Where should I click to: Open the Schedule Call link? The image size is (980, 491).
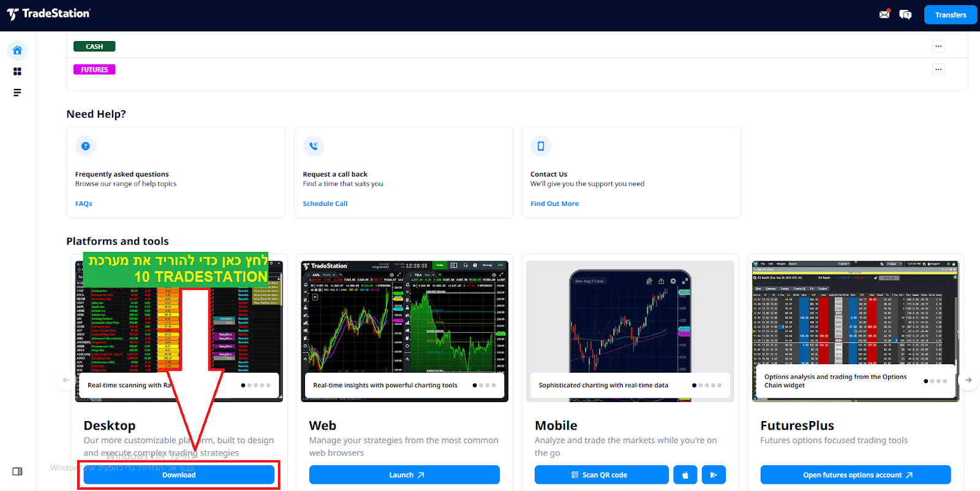[x=325, y=204]
